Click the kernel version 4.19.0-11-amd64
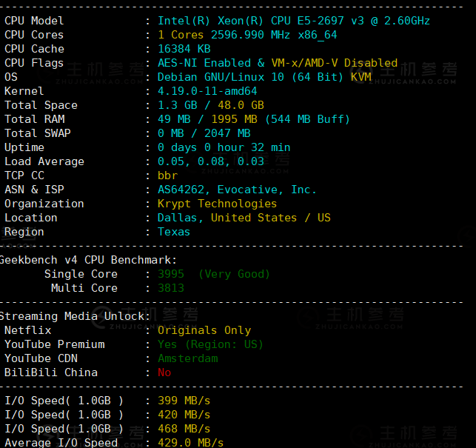The width and height of the screenshot is (476, 448). pos(207,91)
